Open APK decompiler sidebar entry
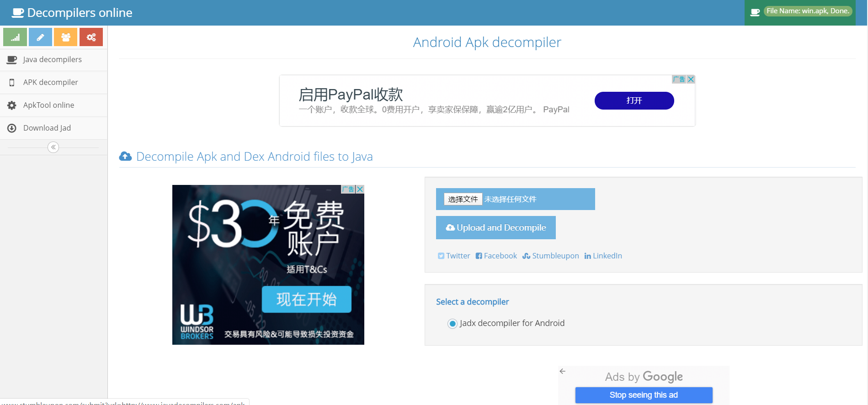 point(53,83)
